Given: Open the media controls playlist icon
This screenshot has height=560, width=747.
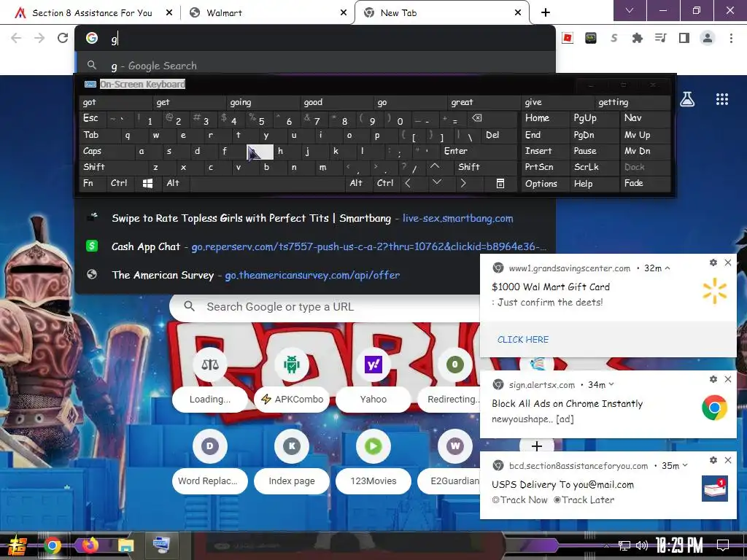Looking at the screenshot, I should pyautogui.click(x=660, y=38).
